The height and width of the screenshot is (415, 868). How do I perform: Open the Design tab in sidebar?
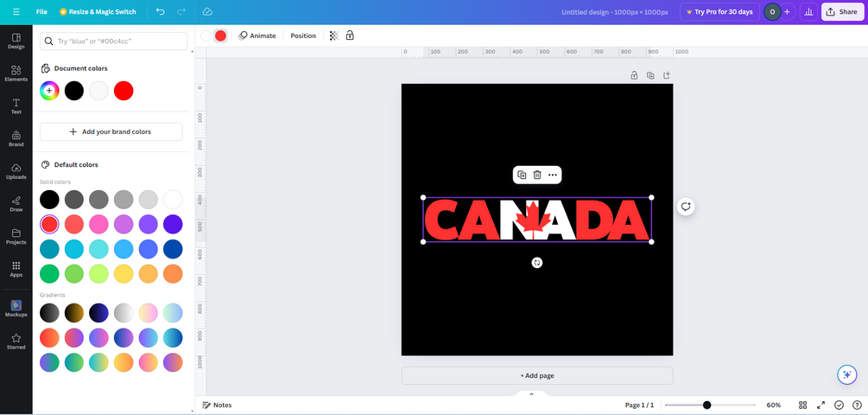point(16,41)
